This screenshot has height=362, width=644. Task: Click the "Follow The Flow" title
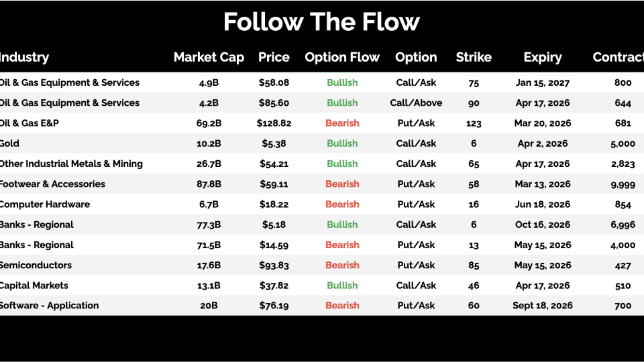click(321, 22)
